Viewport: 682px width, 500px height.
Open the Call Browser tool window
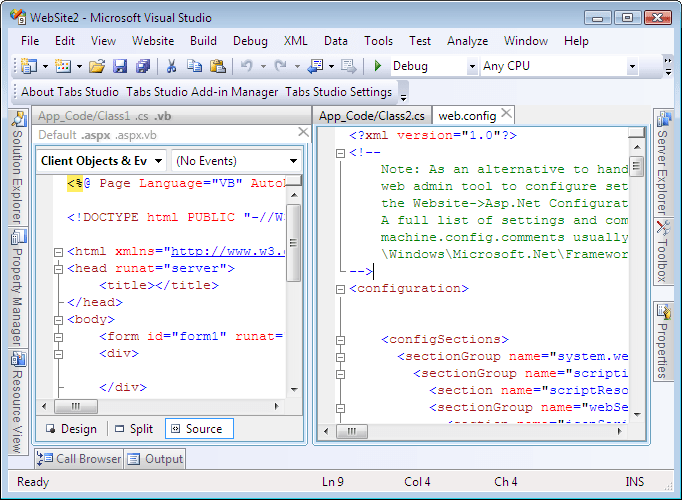79,459
